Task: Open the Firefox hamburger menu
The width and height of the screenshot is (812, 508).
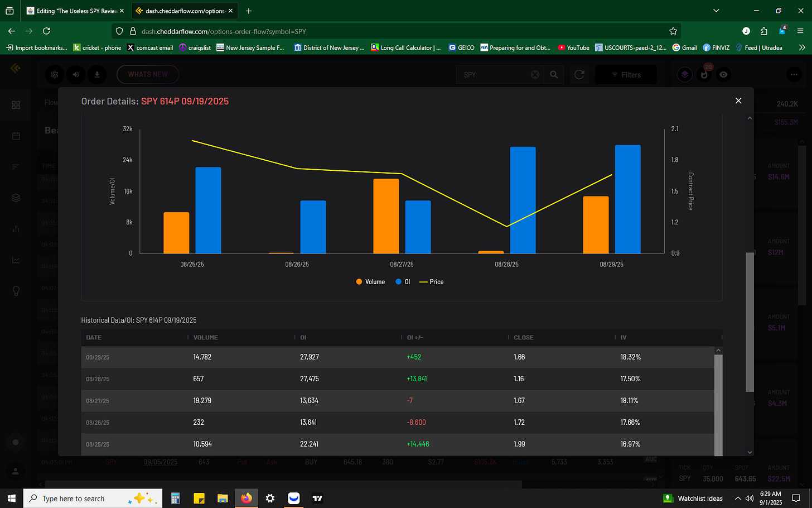Action: [801, 31]
